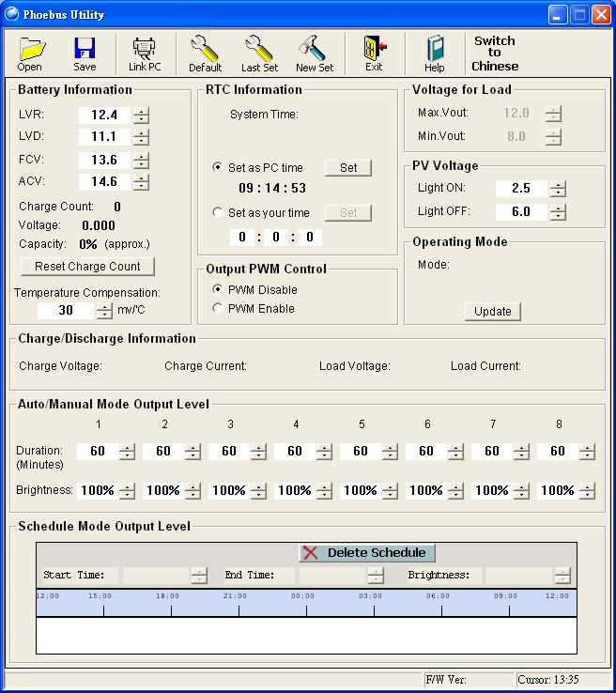
Task: Select the 'Set as PC time' radio button
Action: [219, 168]
